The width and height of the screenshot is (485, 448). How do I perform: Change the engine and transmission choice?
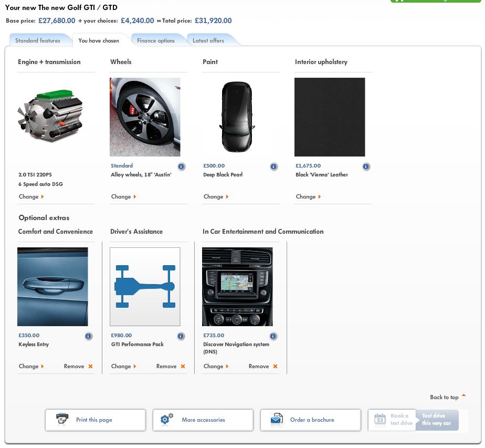tap(31, 197)
